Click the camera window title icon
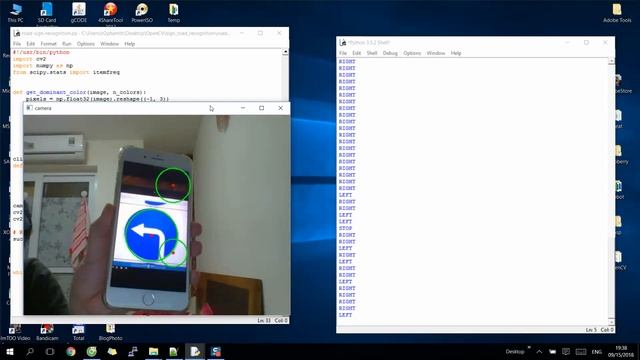Image resolution: width=640 pixels, height=360 pixels. pos(29,108)
